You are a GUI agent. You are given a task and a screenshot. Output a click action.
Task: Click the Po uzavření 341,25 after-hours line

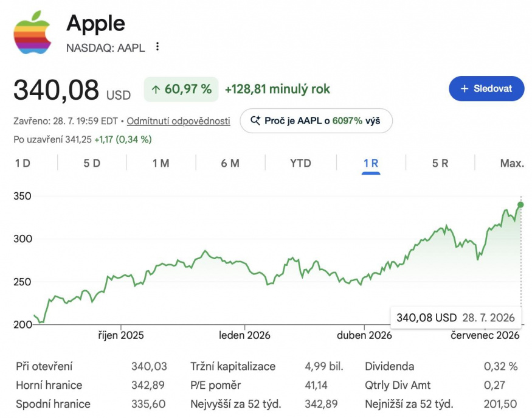tap(83, 139)
